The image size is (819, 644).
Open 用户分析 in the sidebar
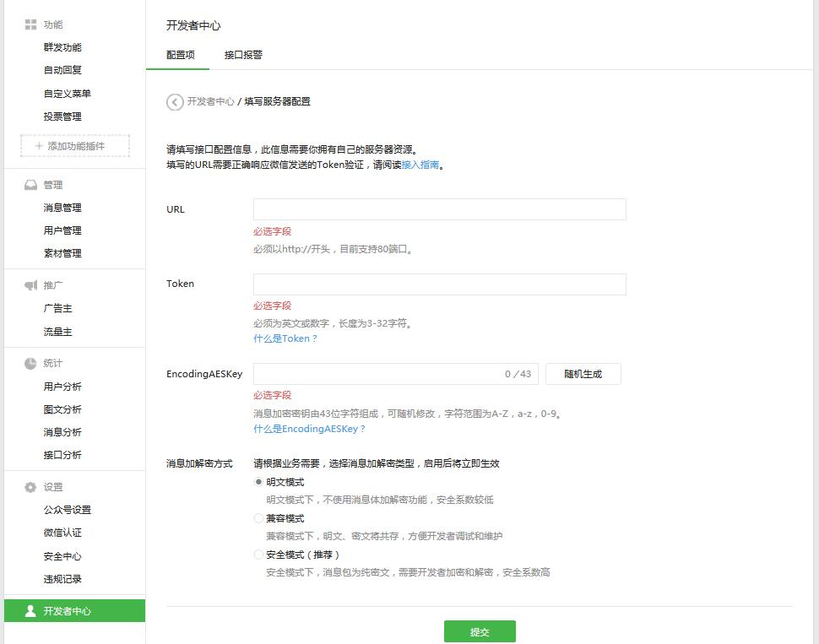coord(62,387)
